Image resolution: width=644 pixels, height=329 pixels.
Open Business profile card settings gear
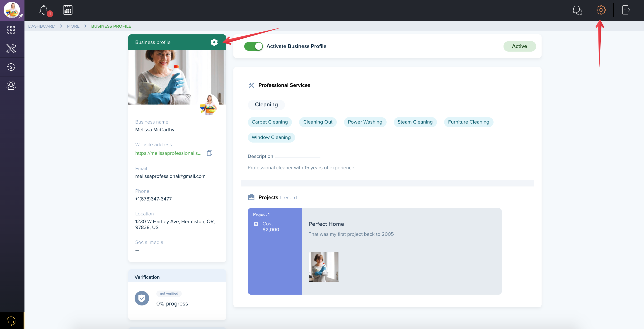click(x=214, y=42)
